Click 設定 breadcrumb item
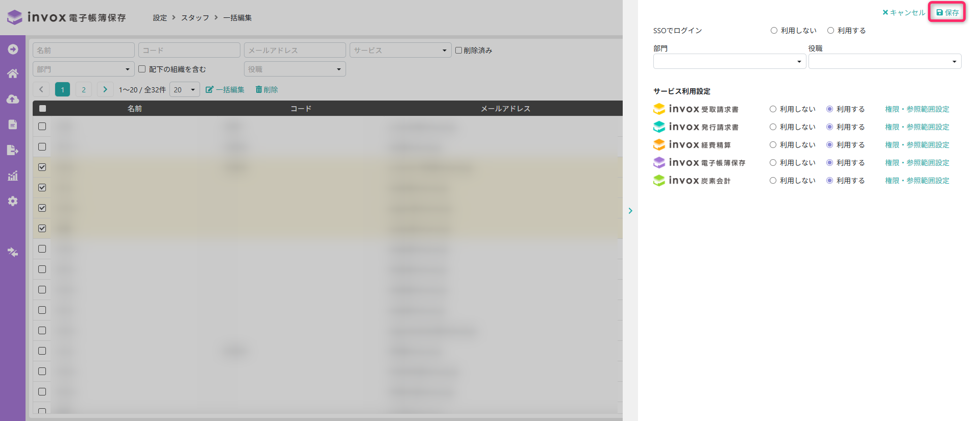Viewport: 980px width, 421px height. pyautogui.click(x=160, y=18)
